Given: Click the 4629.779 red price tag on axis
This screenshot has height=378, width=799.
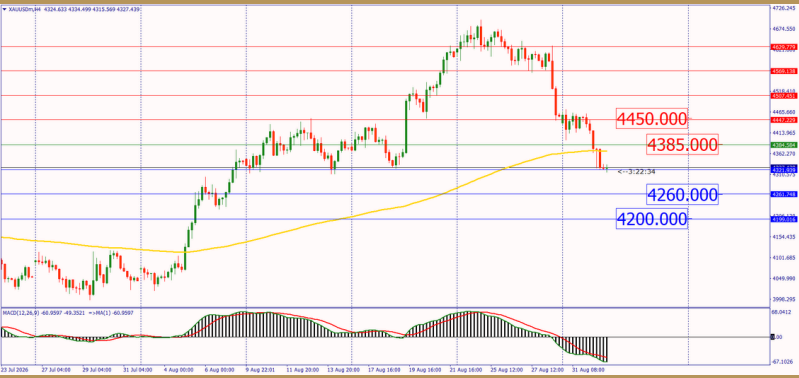Looking at the screenshot, I should (x=784, y=47).
